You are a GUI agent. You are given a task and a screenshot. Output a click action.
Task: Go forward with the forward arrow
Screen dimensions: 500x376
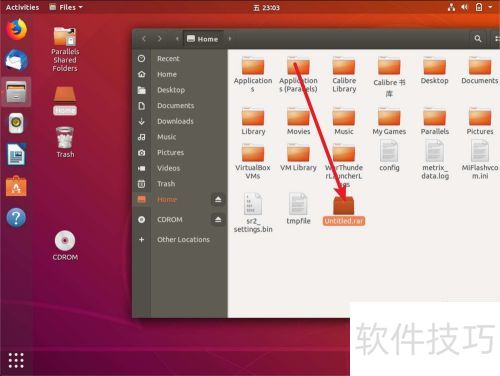pyautogui.click(x=160, y=39)
